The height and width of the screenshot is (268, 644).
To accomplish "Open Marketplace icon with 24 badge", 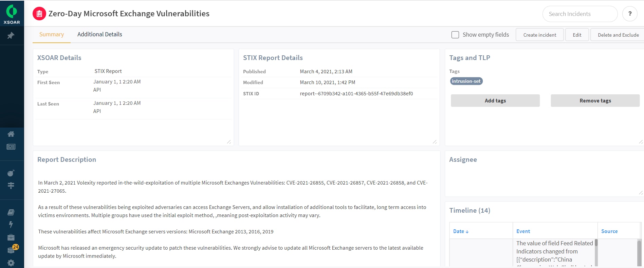I will tap(12, 250).
